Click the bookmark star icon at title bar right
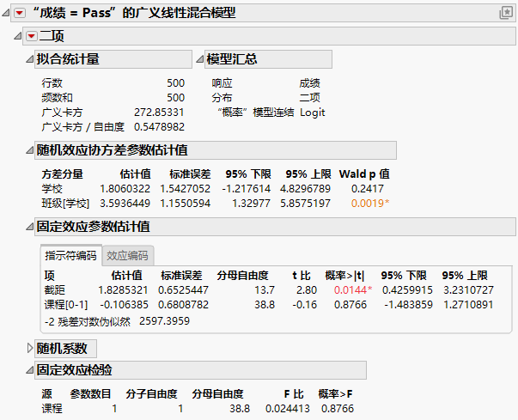This screenshot has height=420, width=518. [506, 13]
